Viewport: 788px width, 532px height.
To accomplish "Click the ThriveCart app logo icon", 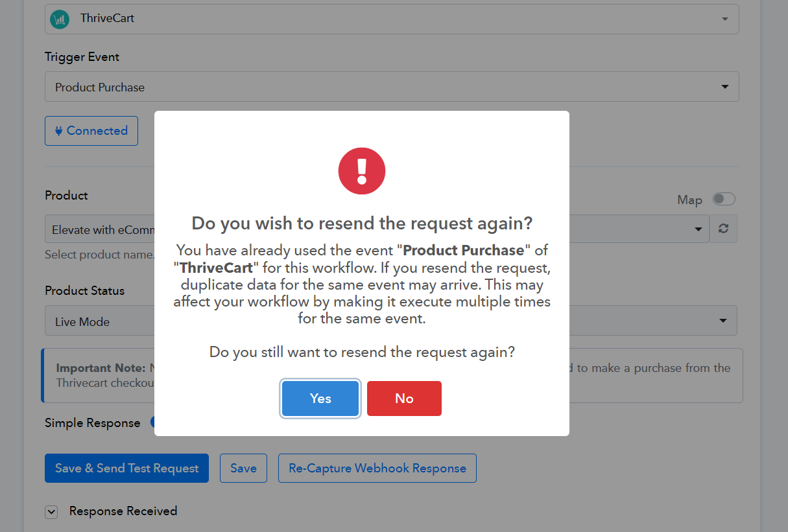I will [x=60, y=19].
